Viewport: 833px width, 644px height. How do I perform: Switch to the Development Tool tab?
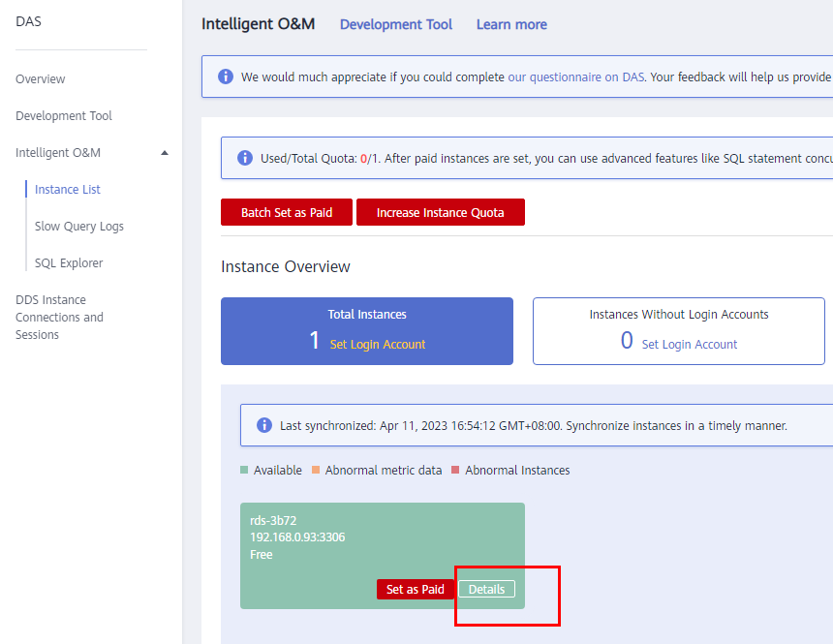point(396,24)
